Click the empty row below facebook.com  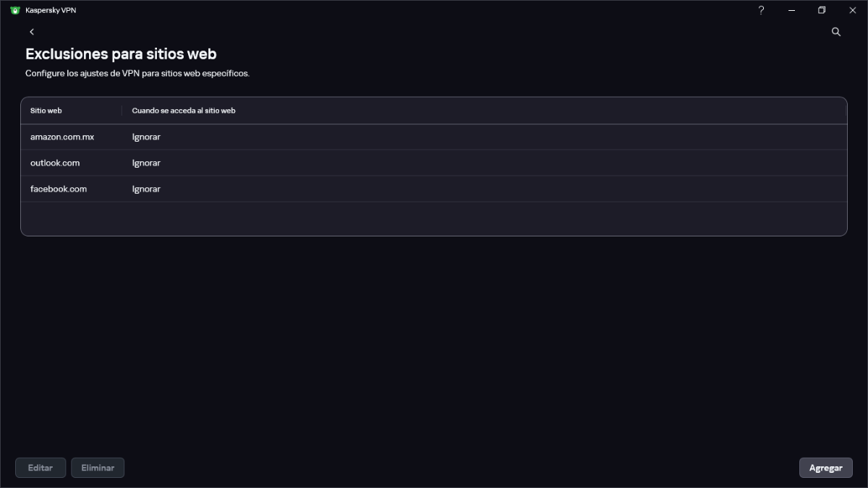[434, 218]
